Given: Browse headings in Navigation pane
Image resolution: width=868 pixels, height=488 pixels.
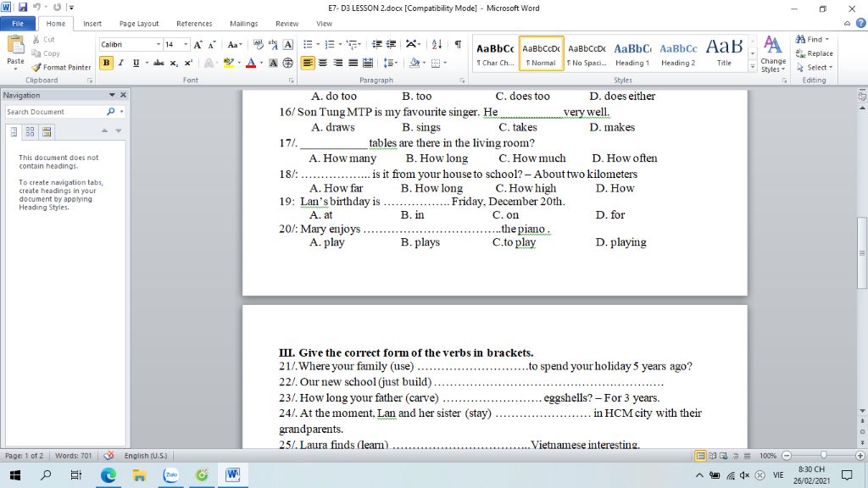Looking at the screenshot, I should pyautogui.click(x=14, y=131).
